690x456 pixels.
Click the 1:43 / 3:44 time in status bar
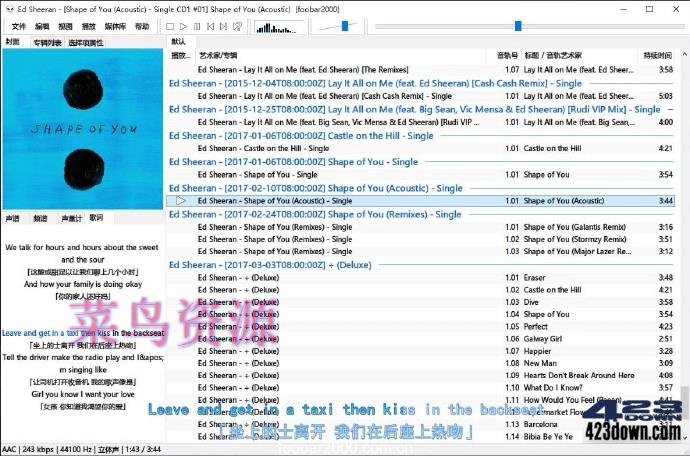pyautogui.click(x=143, y=449)
